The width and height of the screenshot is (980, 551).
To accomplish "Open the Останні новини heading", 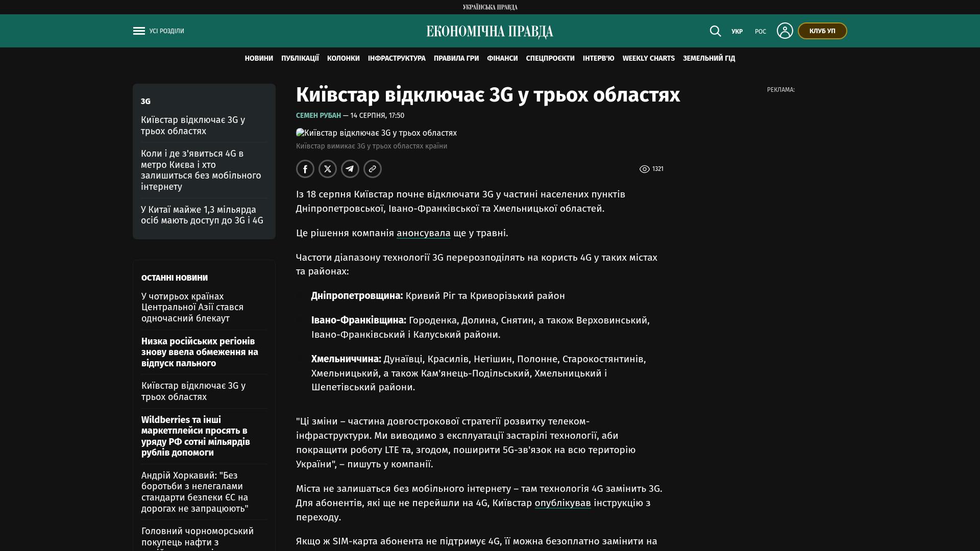I will tap(175, 278).
